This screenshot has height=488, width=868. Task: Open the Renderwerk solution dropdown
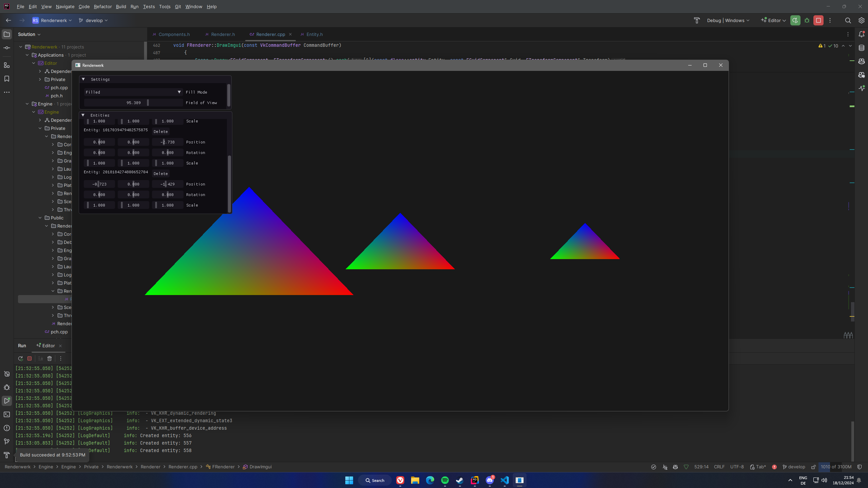coord(52,20)
